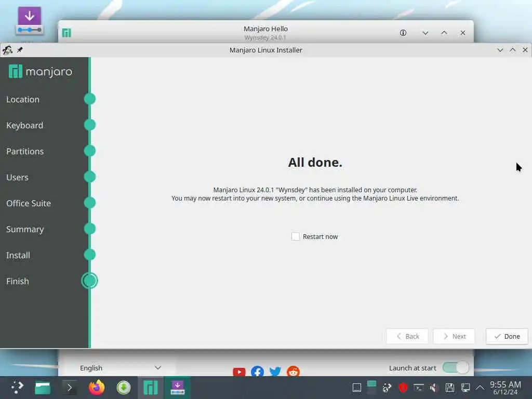Select the Office Suite step in sidebar
Image resolution: width=532 pixels, height=399 pixels.
click(x=29, y=203)
